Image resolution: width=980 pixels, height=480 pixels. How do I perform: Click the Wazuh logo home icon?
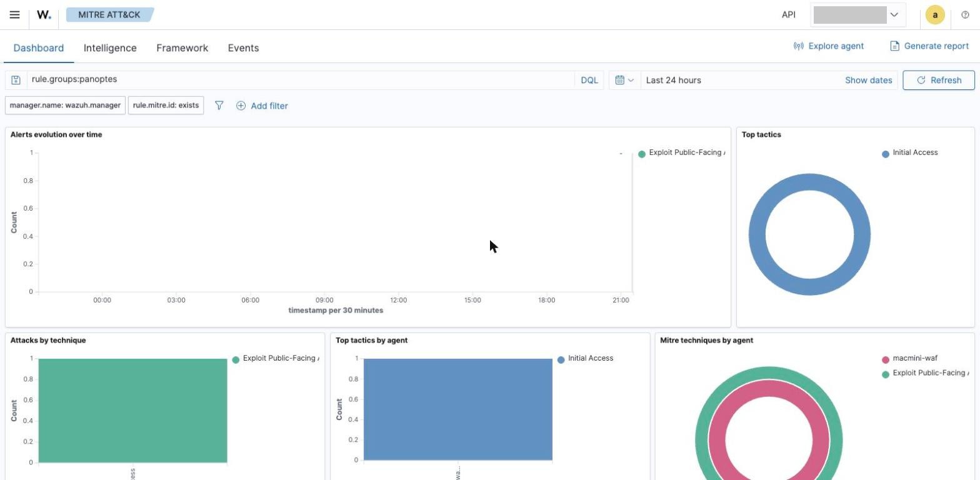pyautogui.click(x=44, y=14)
